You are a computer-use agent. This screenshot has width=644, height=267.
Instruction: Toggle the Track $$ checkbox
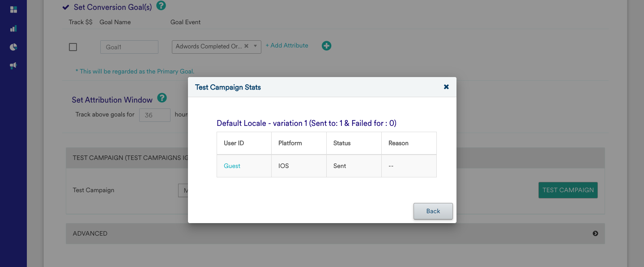pyautogui.click(x=73, y=47)
